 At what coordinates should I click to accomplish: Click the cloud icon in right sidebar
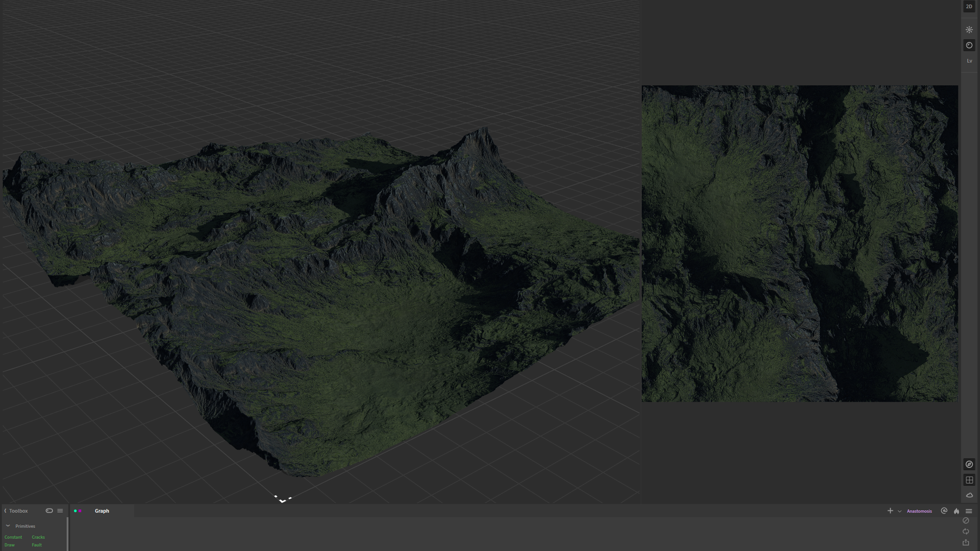969,495
